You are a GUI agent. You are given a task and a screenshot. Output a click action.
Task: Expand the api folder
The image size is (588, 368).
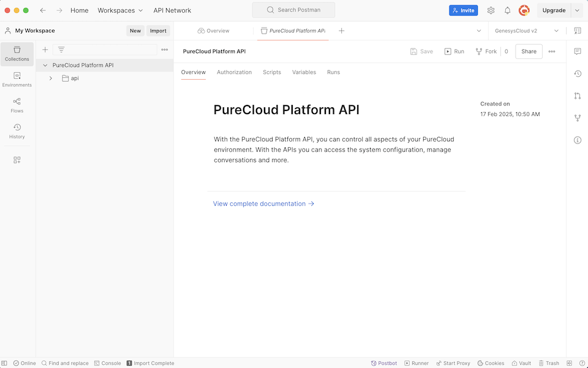51,78
